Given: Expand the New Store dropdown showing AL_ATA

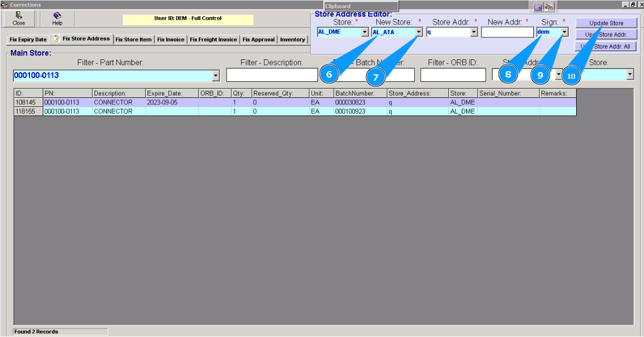Looking at the screenshot, I should click(x=419, y=32).
